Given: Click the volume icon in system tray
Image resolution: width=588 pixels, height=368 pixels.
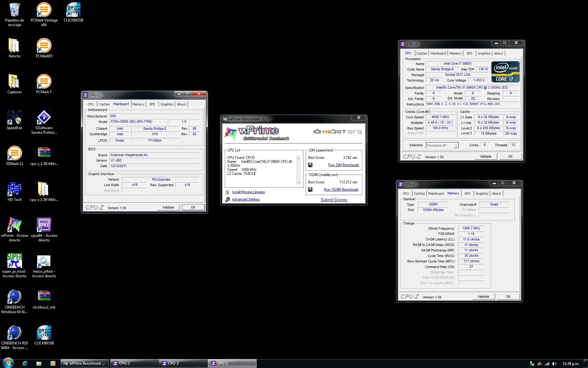Looking at the screenshot, I should coord(554,364).
